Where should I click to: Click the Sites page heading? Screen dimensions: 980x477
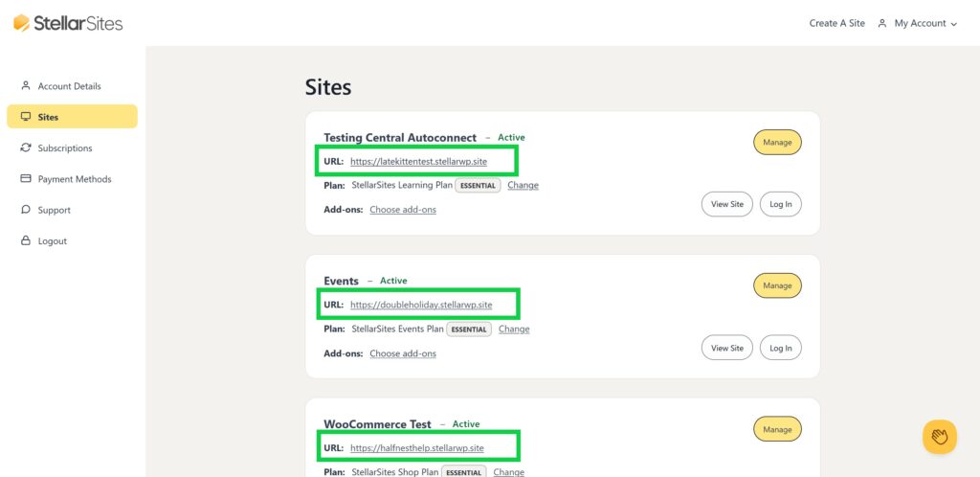(328, 87)
